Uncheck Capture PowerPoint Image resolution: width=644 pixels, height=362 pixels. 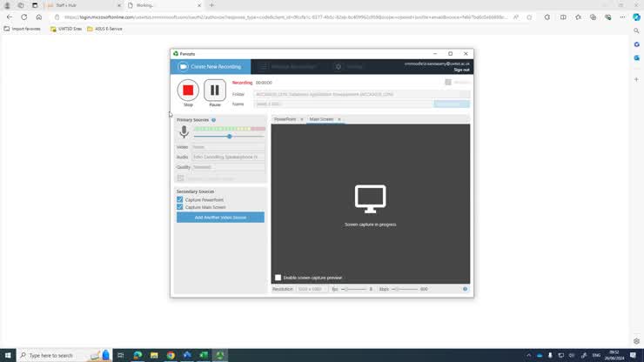180,199
